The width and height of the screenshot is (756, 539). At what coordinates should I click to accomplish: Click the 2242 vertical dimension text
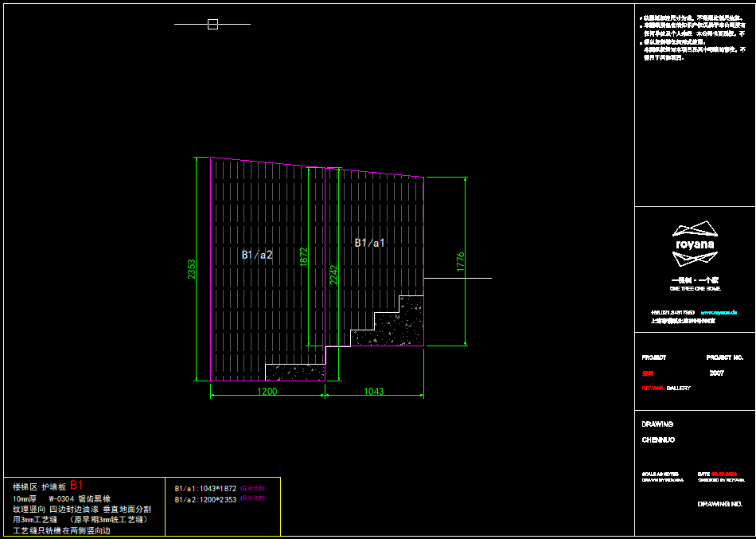[333, 275]
